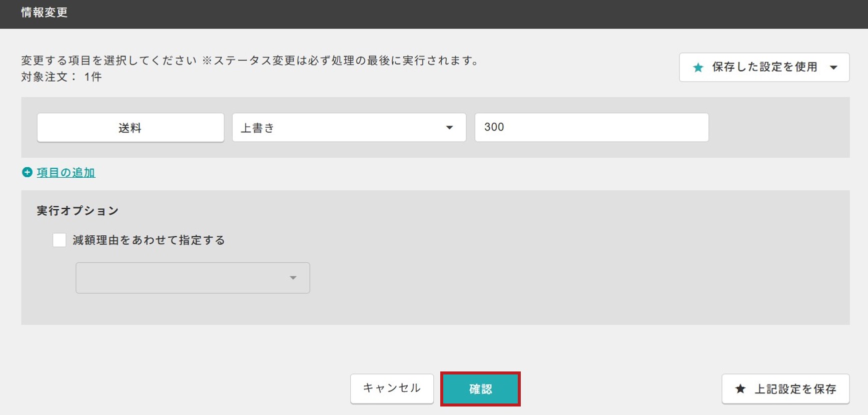Open the 上書き dropdown
868x415 pixels.
tap(349, 127)
